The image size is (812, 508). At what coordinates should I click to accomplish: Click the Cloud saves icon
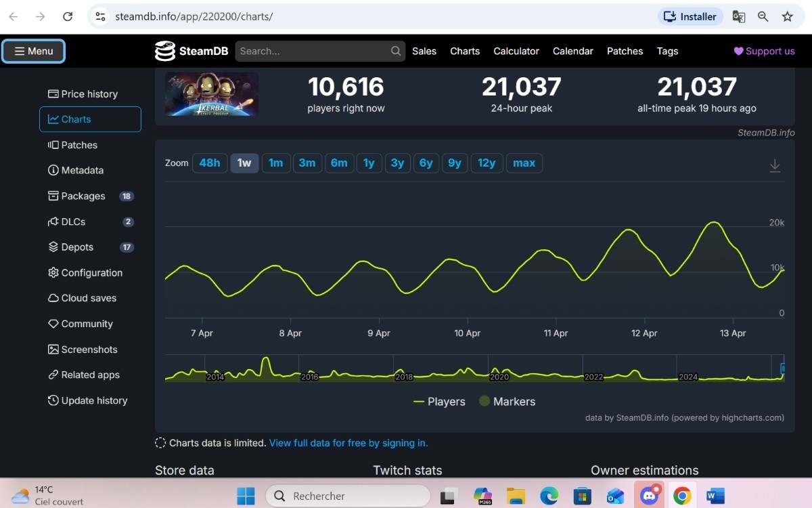53,298
